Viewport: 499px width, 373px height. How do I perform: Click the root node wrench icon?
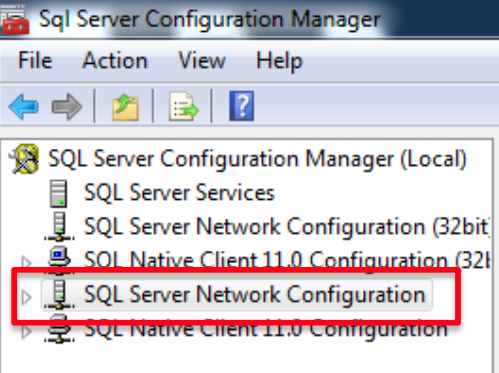pyautogui.click(x=25, y=159)
